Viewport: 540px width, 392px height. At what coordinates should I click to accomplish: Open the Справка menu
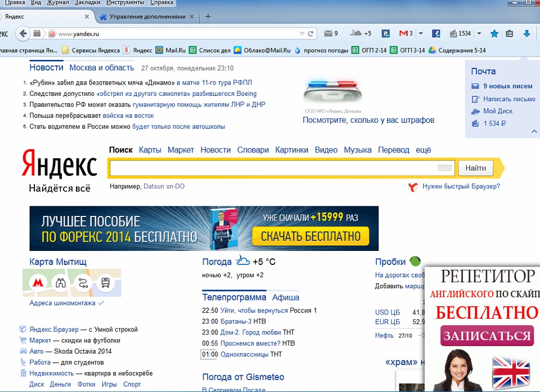coord(162,2)
